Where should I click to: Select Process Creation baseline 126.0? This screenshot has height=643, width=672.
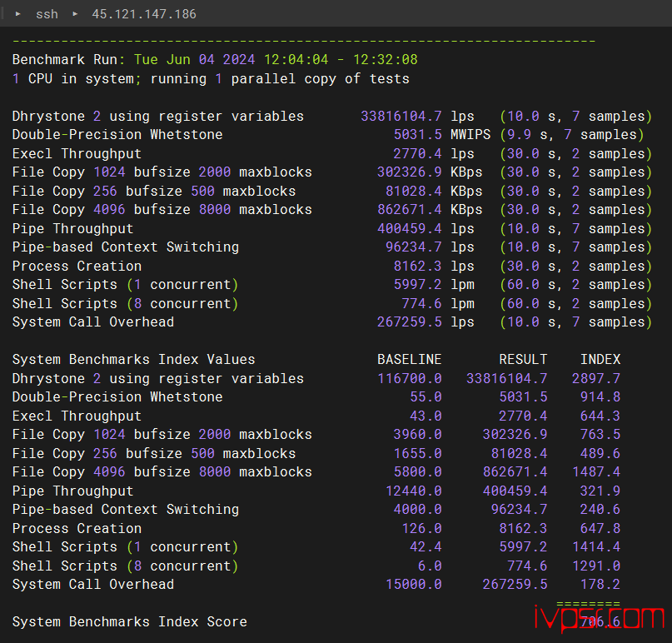(421, 529)
